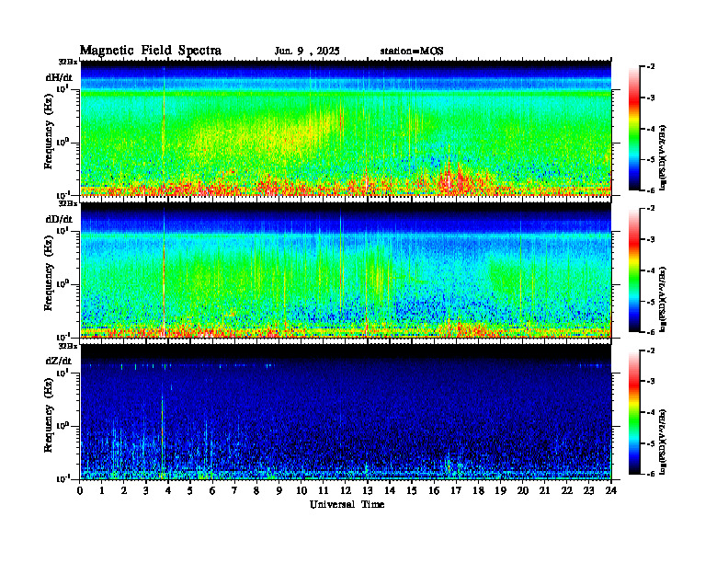Screen dimensions: 728x563
Task: Click the '-4' value on dD/dt color bar
Action: 651,270
